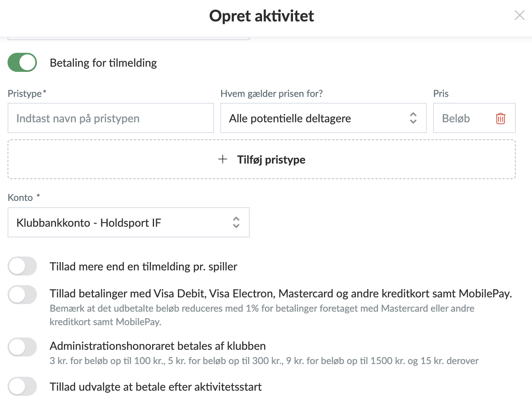
Task: Click chevron arrows in 'Hvem gælder prisen for' selector
Action: pos(413,118)
